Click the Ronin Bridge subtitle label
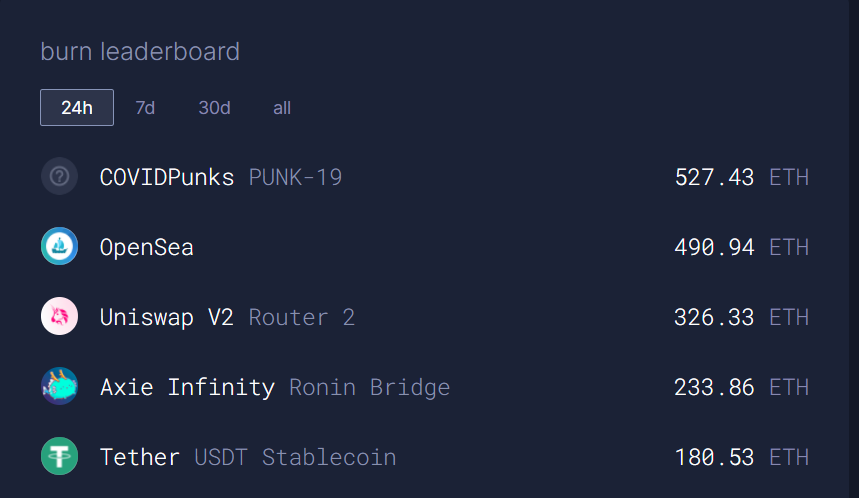Screen dimensions: 859x498 (x=369, y=388)
